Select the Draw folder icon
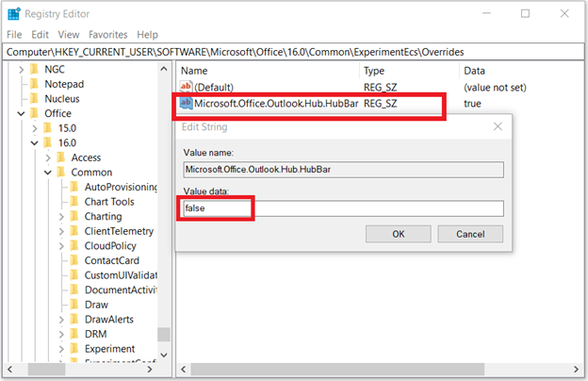This screenshot has width=588, height=381. coord(74,305)
